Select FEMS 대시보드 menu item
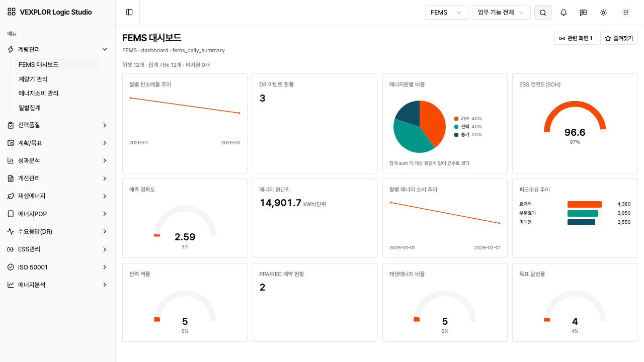 [58, 65]
